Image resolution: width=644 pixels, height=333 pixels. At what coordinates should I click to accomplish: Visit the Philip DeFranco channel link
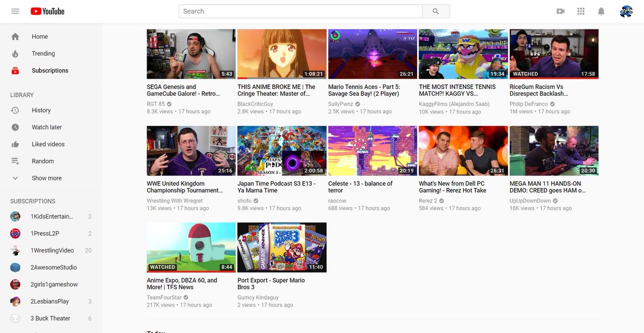529,104
